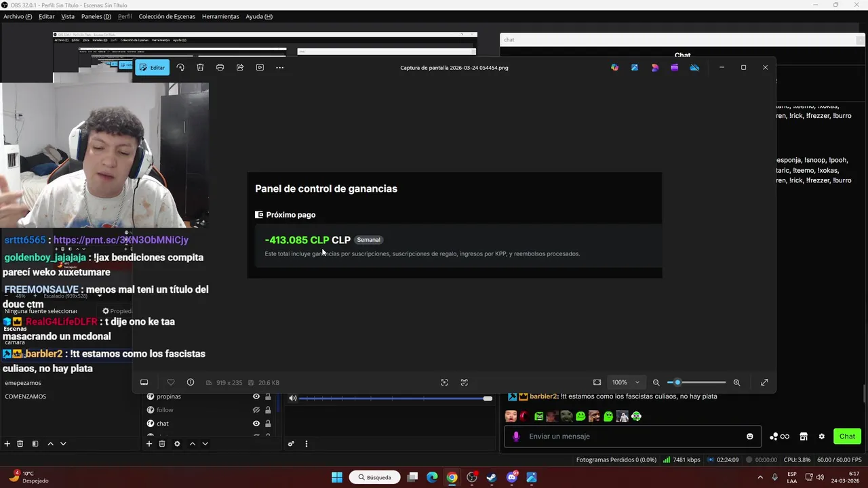This screenshot has height=488, width=868.
Task: Move scene down arrow in Scenes panel
Action: (63, 444)
